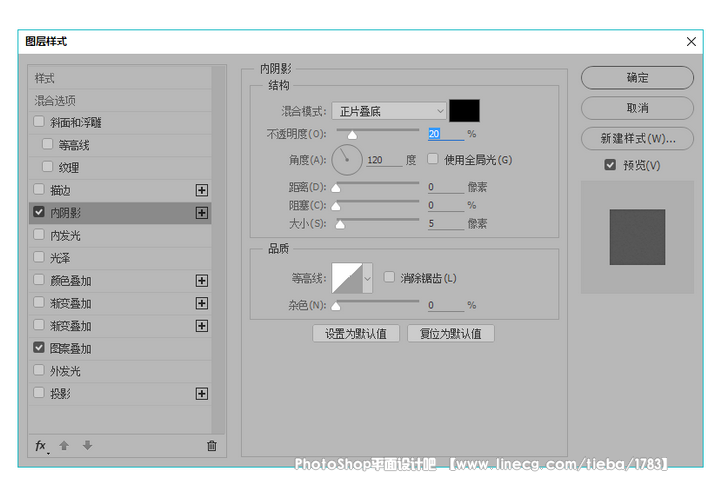The height and width of the screenshot is (481, 718).
Task: Click the 杂色 slider handle
Action: tap(336, 306)
